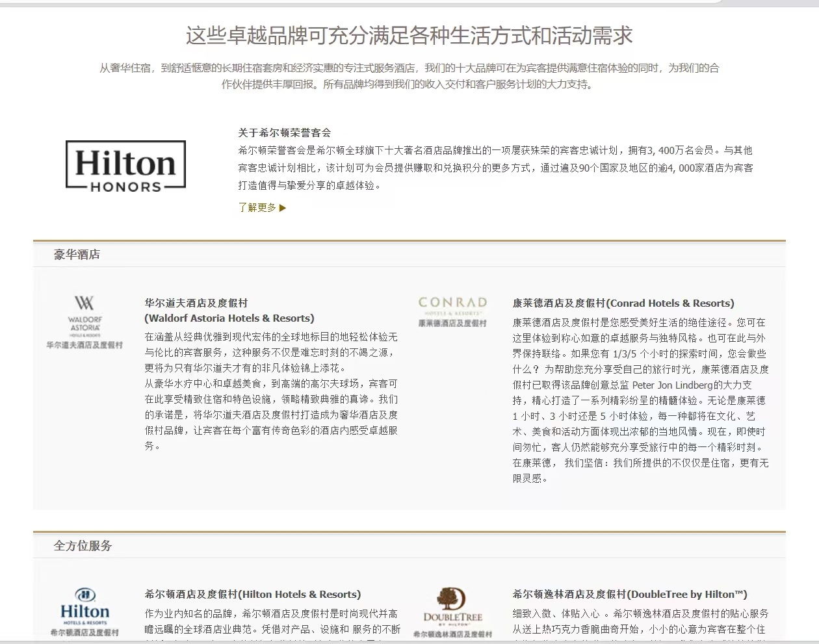Click the Waldorf Astoria description paragraph
Screen dimensions: 819x644
(x=270, y=391)
